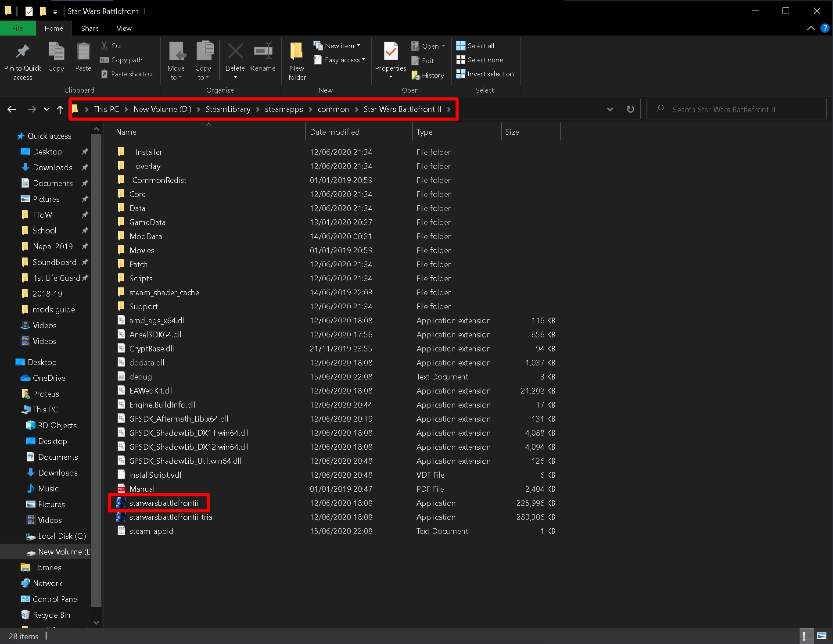Click SteamLibrary in the address path

228,109
